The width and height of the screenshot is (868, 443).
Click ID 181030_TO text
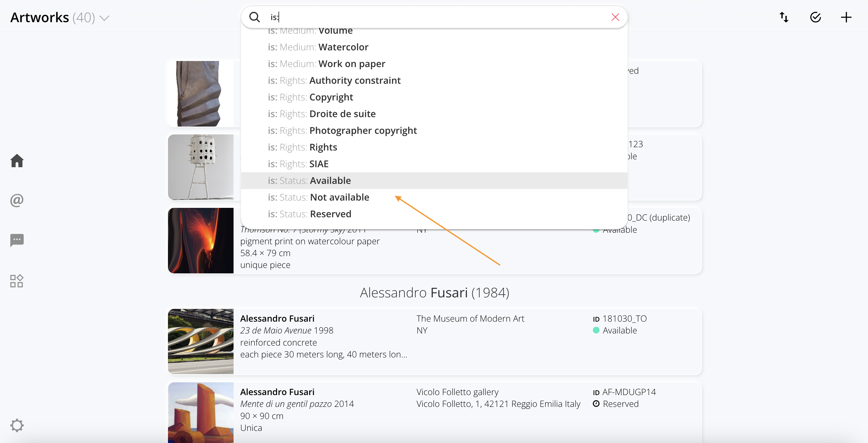620,319
